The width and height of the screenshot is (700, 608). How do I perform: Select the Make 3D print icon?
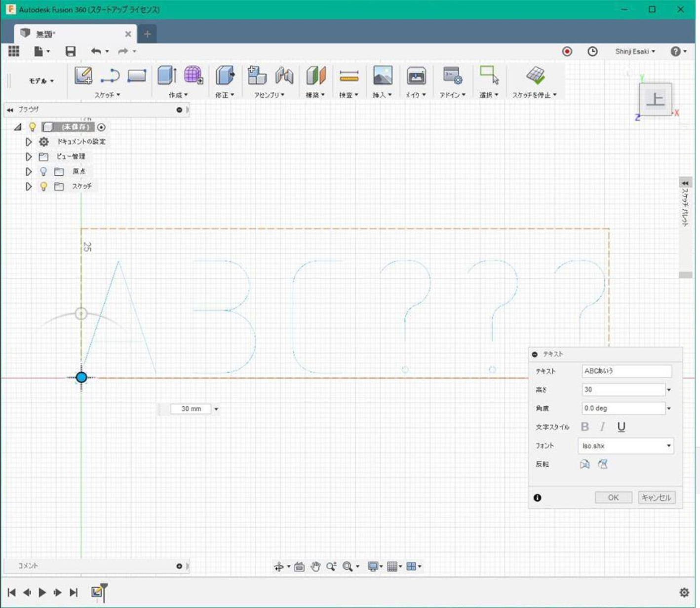click(x=416, y=76)
